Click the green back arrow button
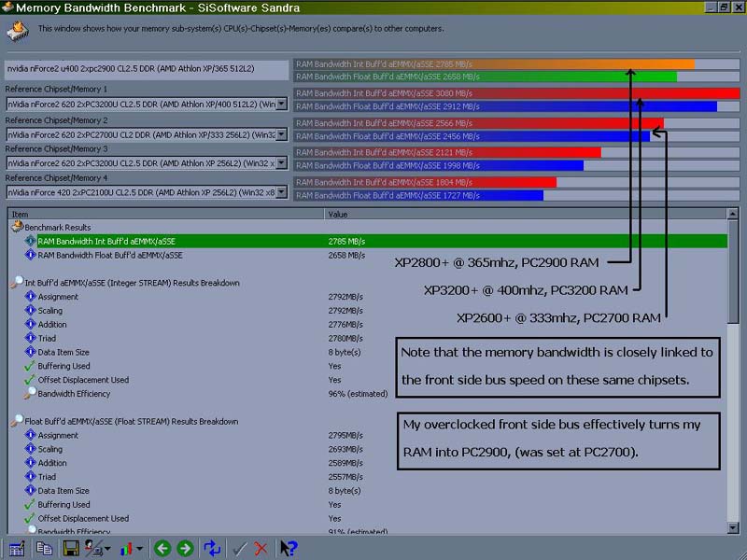The width and height of the screenshot is (747, 560). coord(162,548)
